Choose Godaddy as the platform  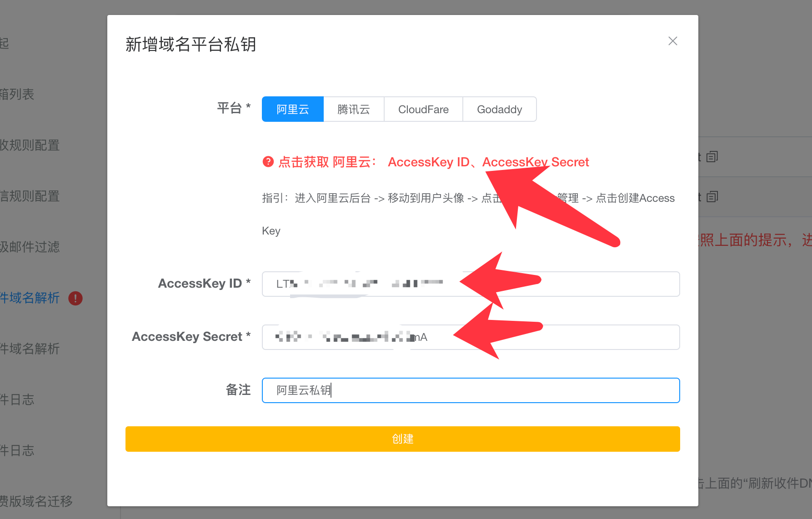point(500,109)
